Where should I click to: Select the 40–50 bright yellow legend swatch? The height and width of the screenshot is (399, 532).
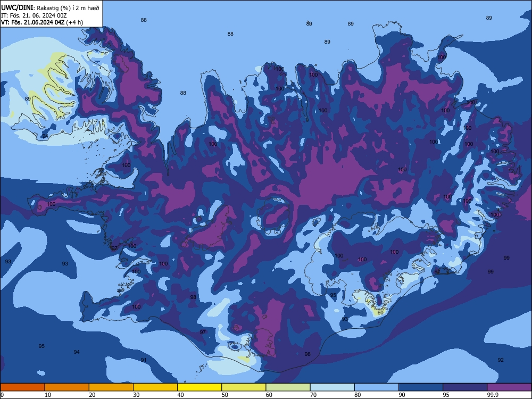pyautogui.click(x=199, y=387)
